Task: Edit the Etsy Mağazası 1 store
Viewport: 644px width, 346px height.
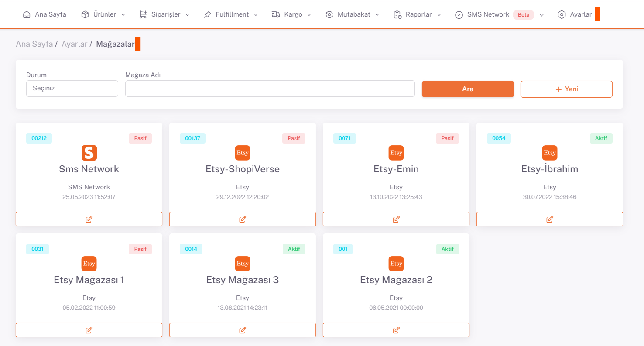Action: (89, 330)
